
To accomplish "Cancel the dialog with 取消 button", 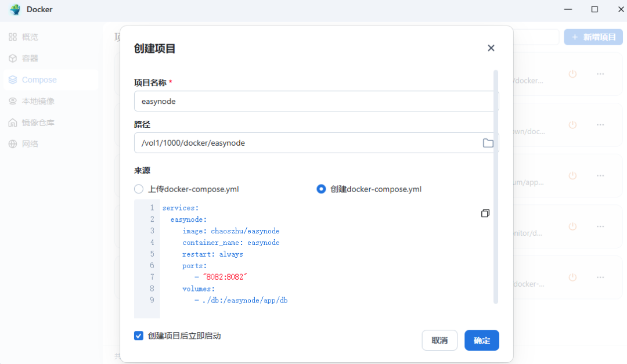I will point(439,340).
